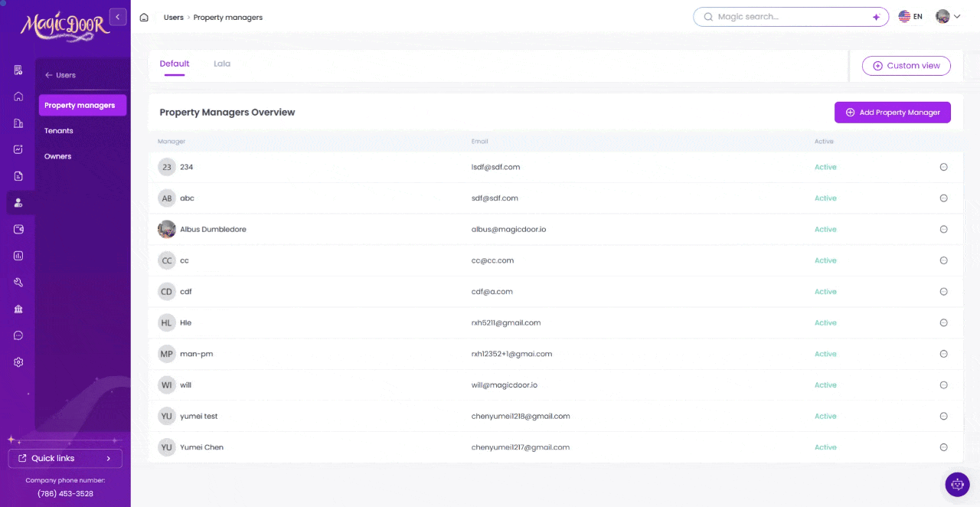Collapse the sidebar with the chevron button
The image size is (980, 507).
pos(117,16)
